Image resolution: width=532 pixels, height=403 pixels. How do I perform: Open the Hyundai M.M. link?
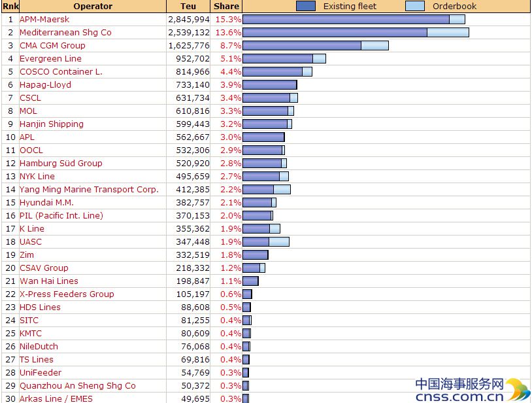click(x=47, y=203)
